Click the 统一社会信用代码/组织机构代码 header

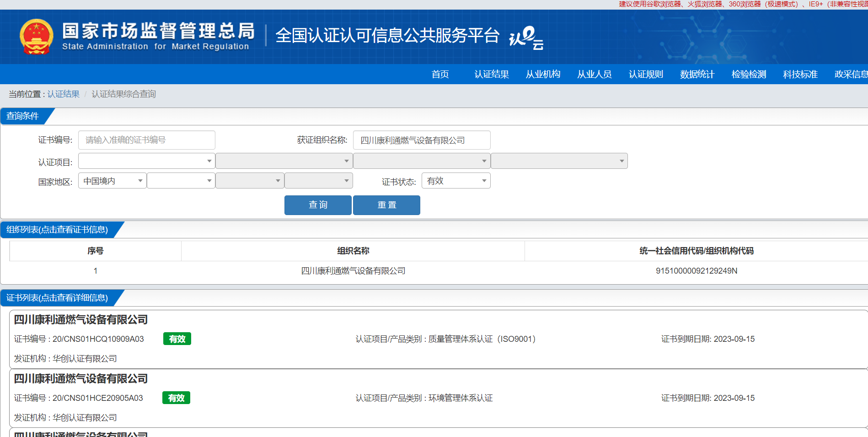point(697,251)
